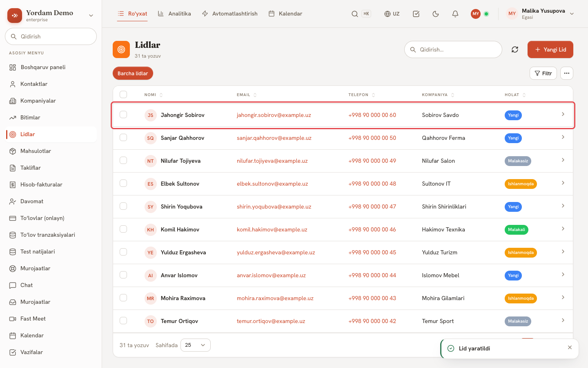Expand the Yordam Demo workspace switcher

point(91,16)
